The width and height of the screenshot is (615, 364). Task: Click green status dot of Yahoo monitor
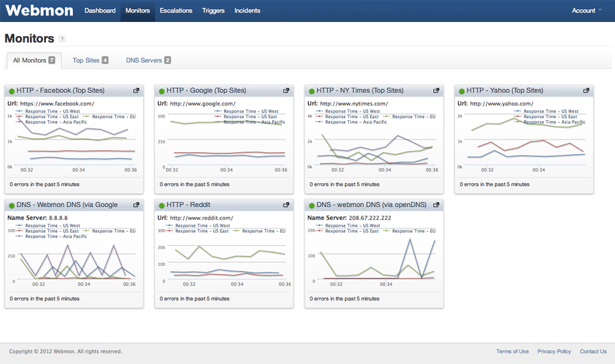pyautogui.click(x=462, y=92)
